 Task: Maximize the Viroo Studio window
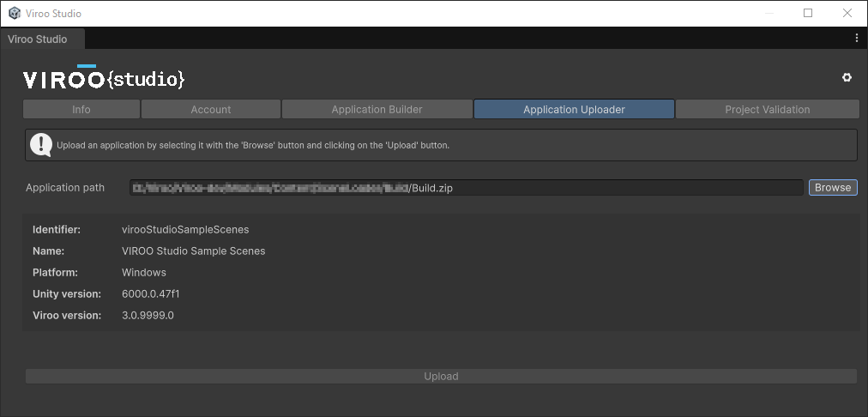click(x=808, y=13)
